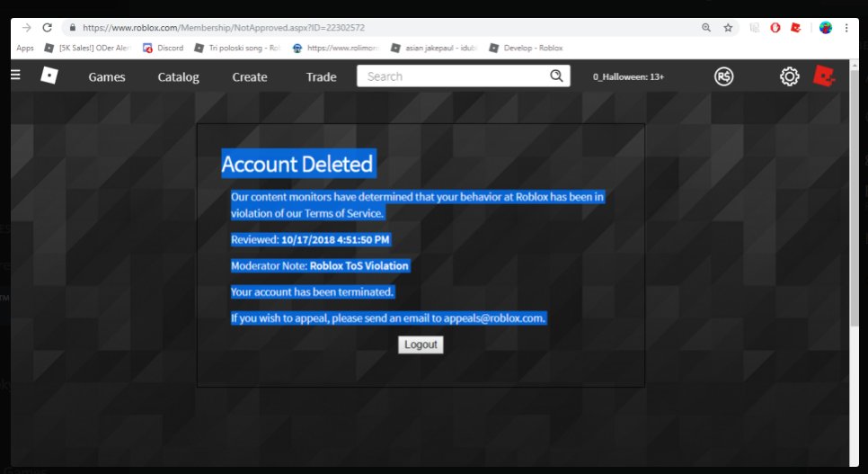868x474 pixels.
Task: Bookmark this page with the star icon
Action: (x=728, y=28)
